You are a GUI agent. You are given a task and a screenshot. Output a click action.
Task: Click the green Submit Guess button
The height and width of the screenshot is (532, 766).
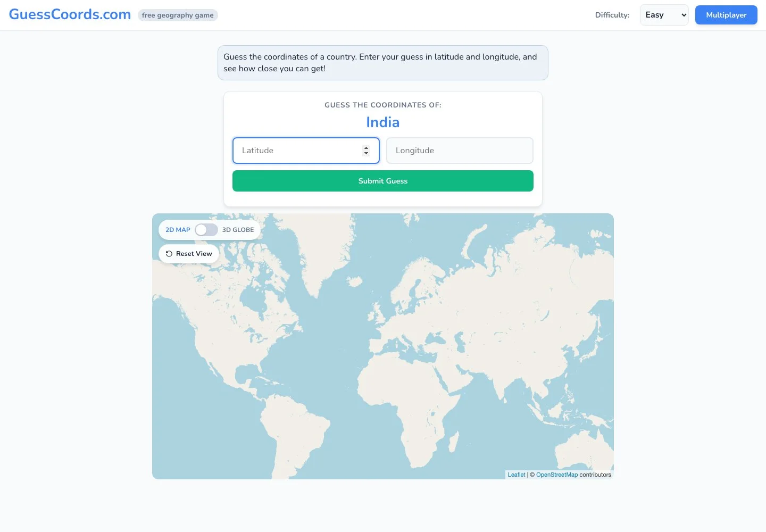pyautogui.click(x=383, y=181)
